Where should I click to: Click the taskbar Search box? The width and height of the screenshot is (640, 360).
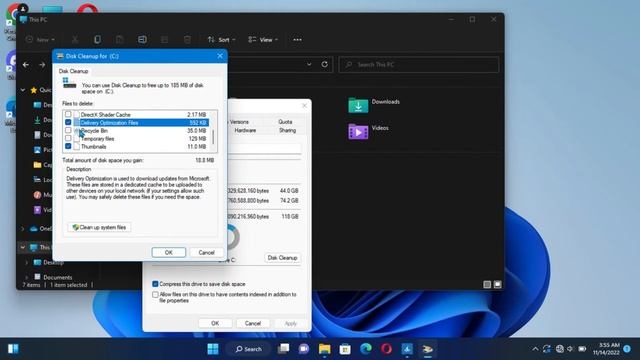pos(249,349)
